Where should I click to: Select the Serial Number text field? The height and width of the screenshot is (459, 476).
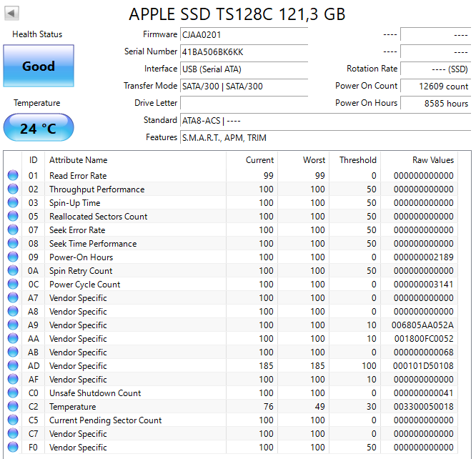(x=244, y=51)
